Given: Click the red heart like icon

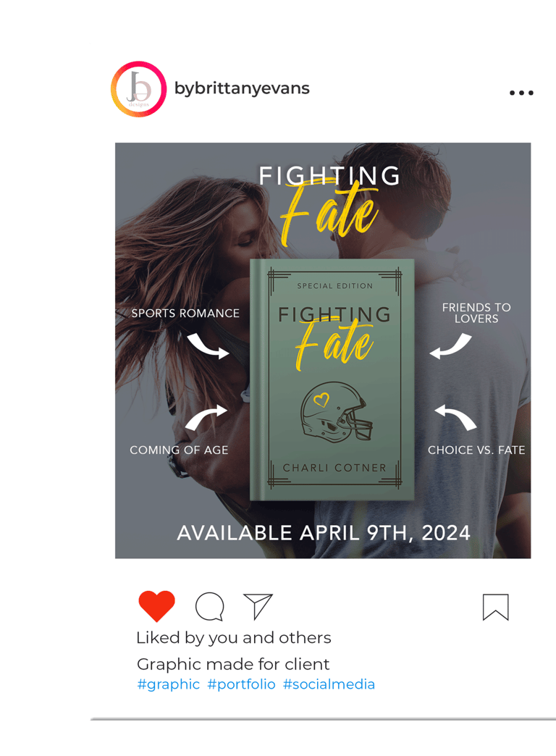Looking at the screenshot, I should coord(156,605).
